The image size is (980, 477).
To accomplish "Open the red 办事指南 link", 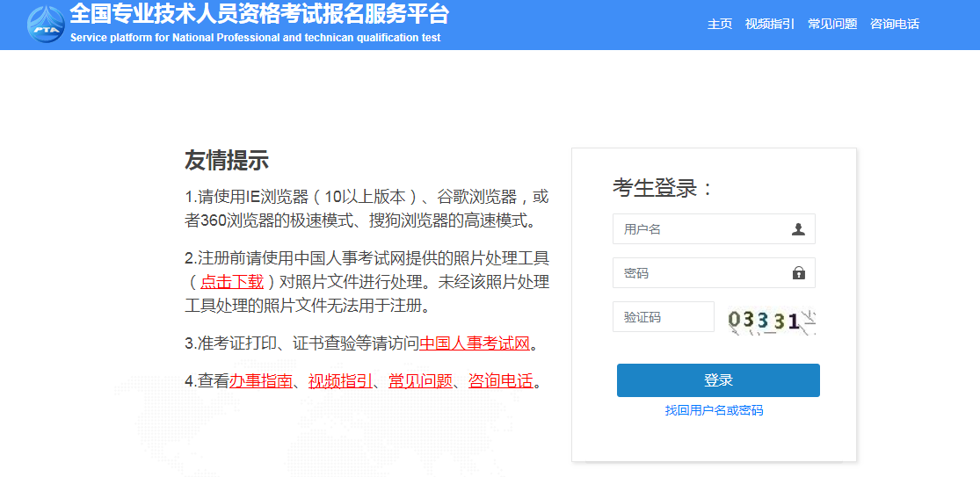I will pos(260,381).
